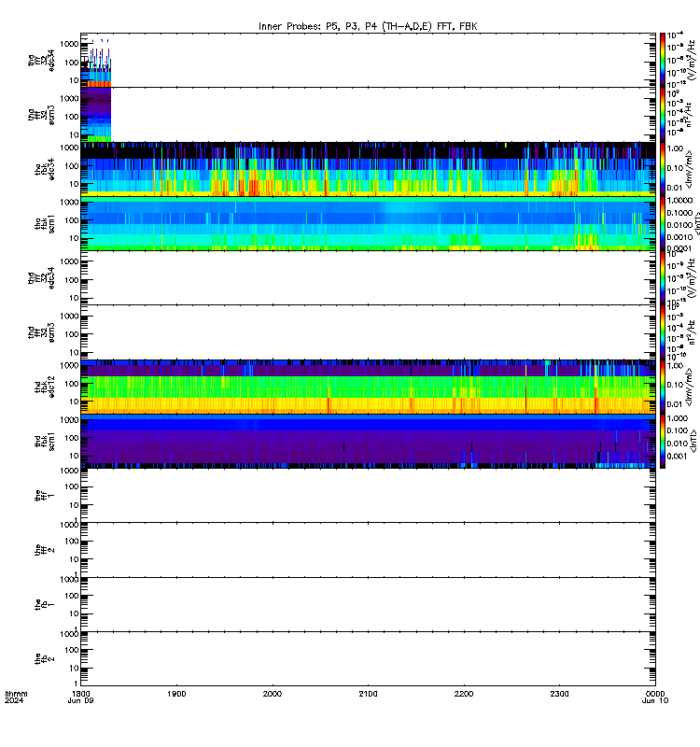Image resolution: width=700 pixels, height=747 pixels.
Task: Click the "the fb 2" panel label
Action: coord(44,659)
